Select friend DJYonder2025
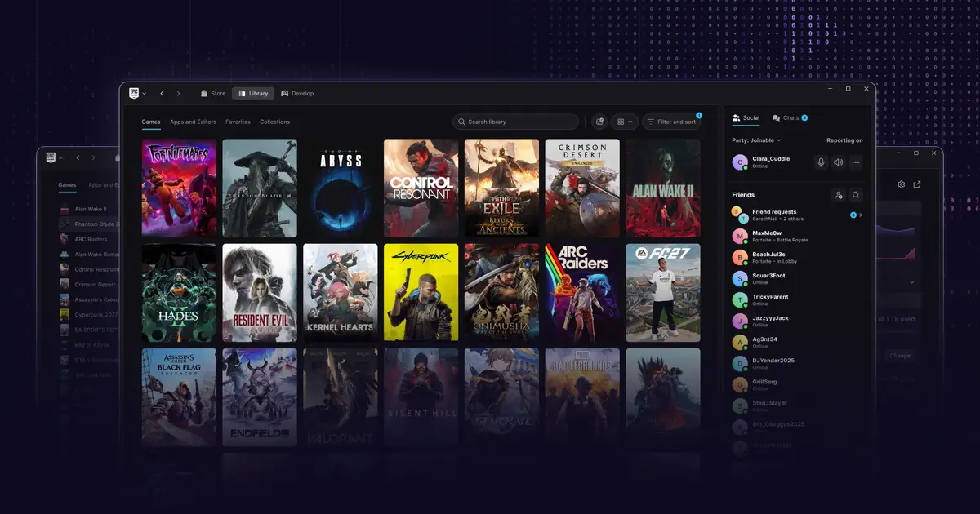The image size is (980, 514). pos(797,364)
